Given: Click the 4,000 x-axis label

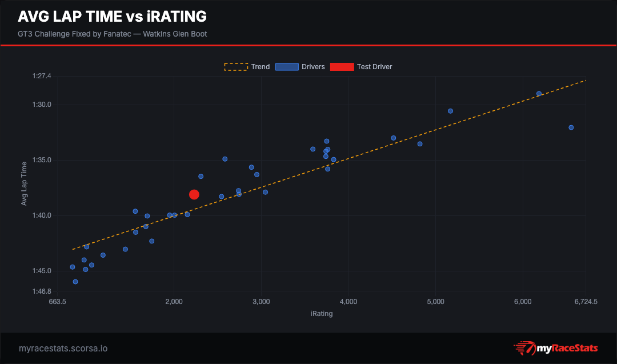Looking at the screenshot, I should tap(348, 302).
